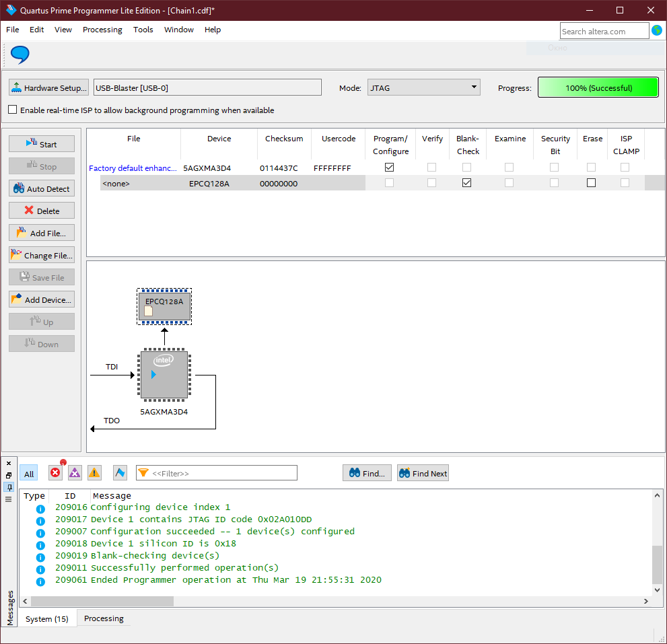Viewport: 667px width, 644px height.
Task: Delete the selected device entry
Action: pos(42,211)
